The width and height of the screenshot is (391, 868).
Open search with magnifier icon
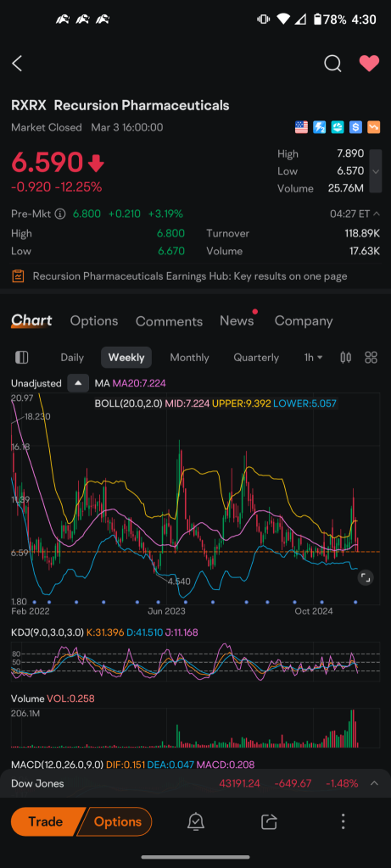[332, 64]
